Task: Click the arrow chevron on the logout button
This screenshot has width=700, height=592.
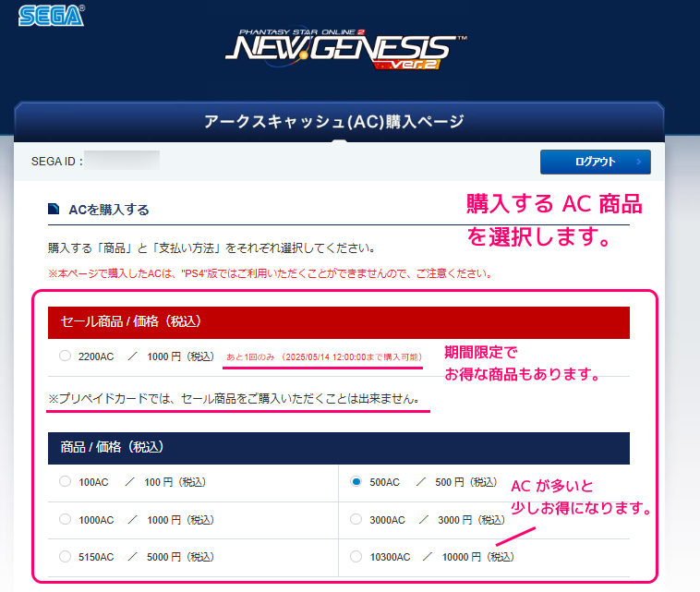Action: point(639,162)
